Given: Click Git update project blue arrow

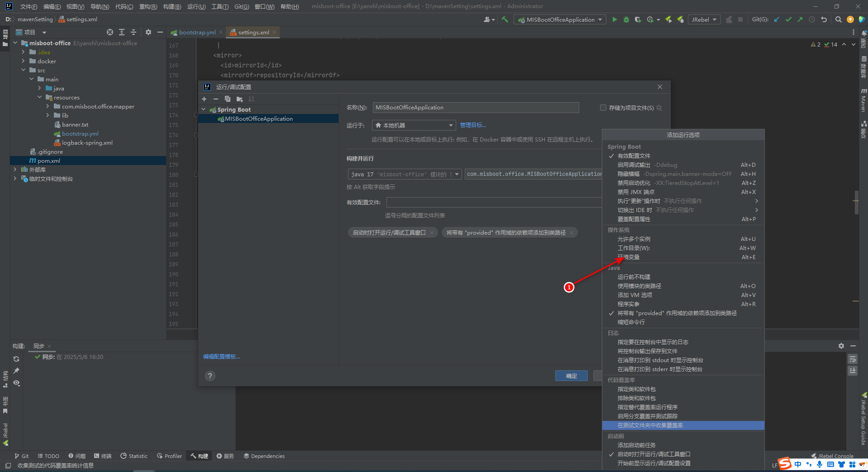Looking at the screenshot, I should pyautogui.click(x=777, y=19).
